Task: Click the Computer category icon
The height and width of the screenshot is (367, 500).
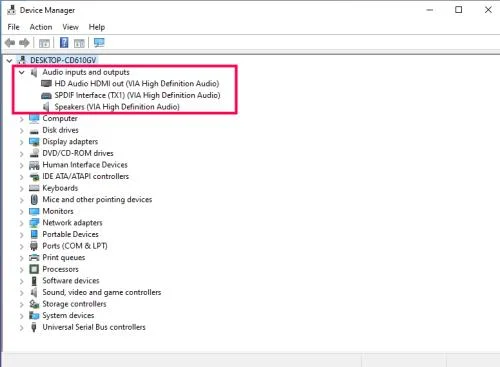Action: click(x=34, y=118)
